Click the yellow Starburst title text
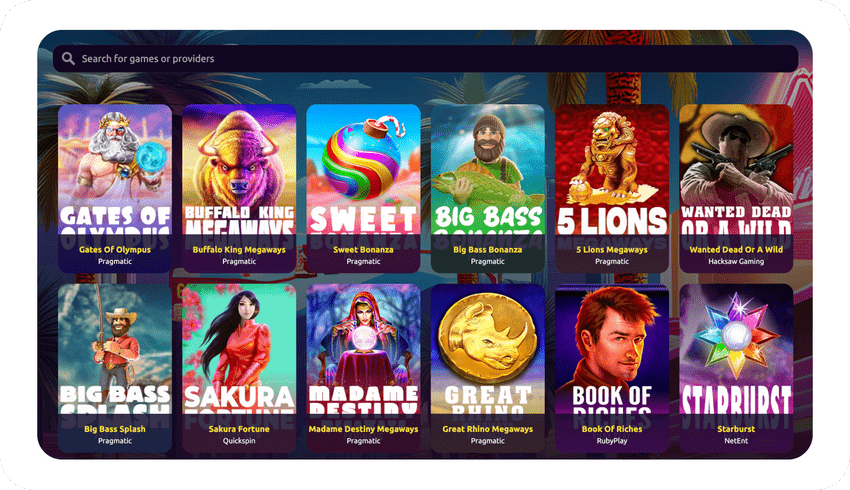The width and height of the screenshot is (850, 490). click(736, 429)
